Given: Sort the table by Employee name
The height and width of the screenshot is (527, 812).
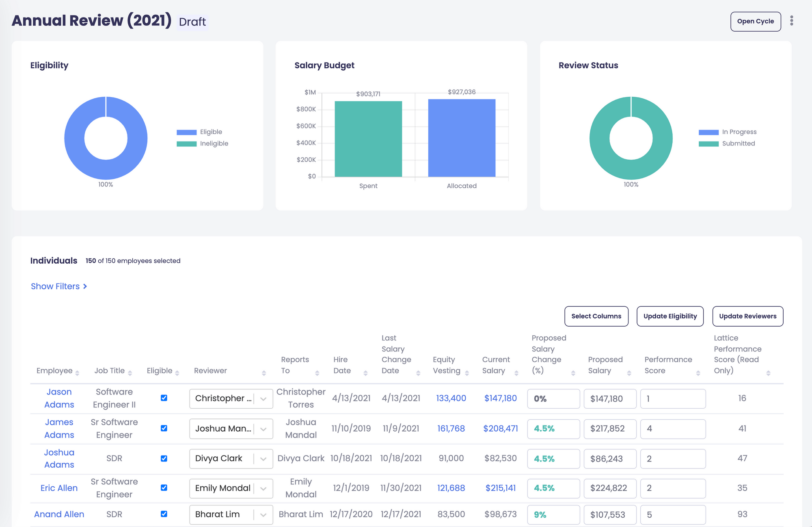Looking at the screenshot, I should point(78,371).
